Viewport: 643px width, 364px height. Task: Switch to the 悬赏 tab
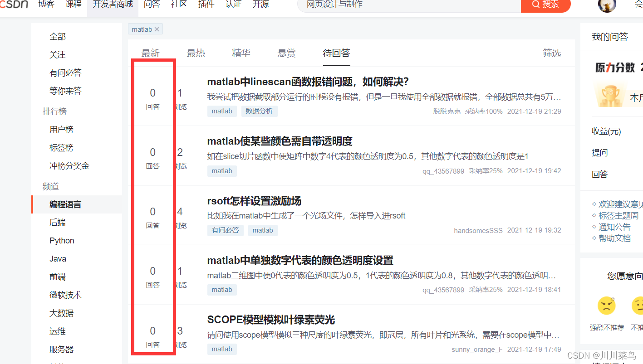click(x=286, y=53)
